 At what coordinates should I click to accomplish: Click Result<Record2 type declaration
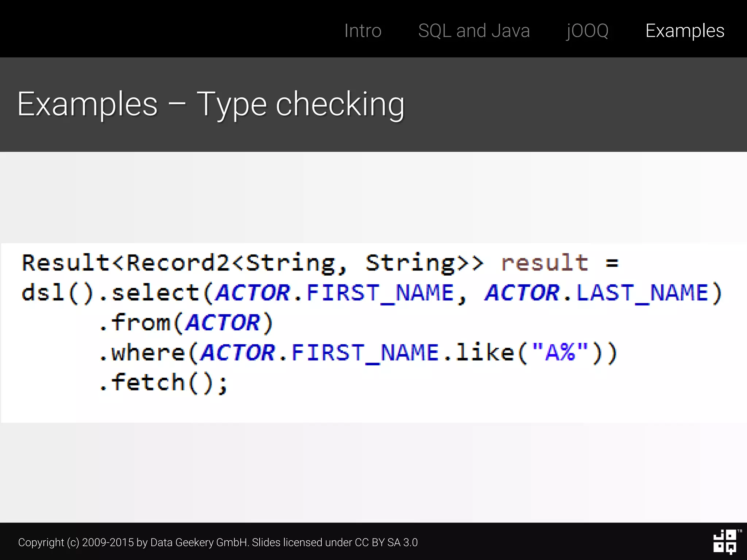pos(126,262)
